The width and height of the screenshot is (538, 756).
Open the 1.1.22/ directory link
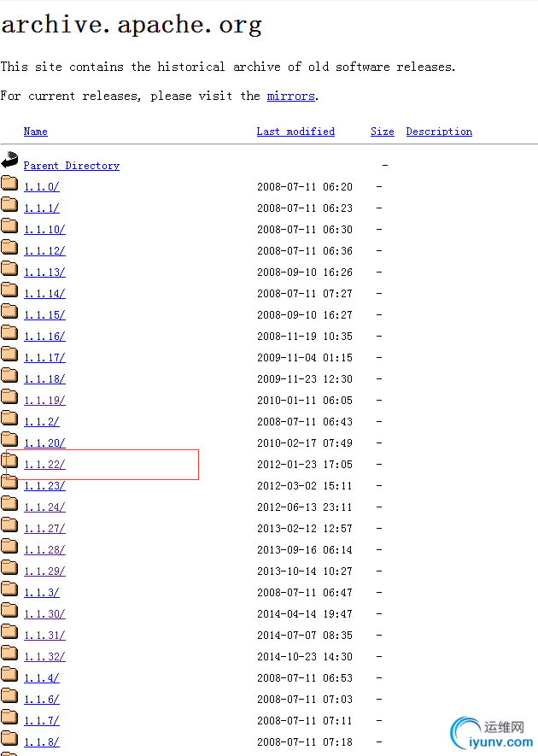44,465
